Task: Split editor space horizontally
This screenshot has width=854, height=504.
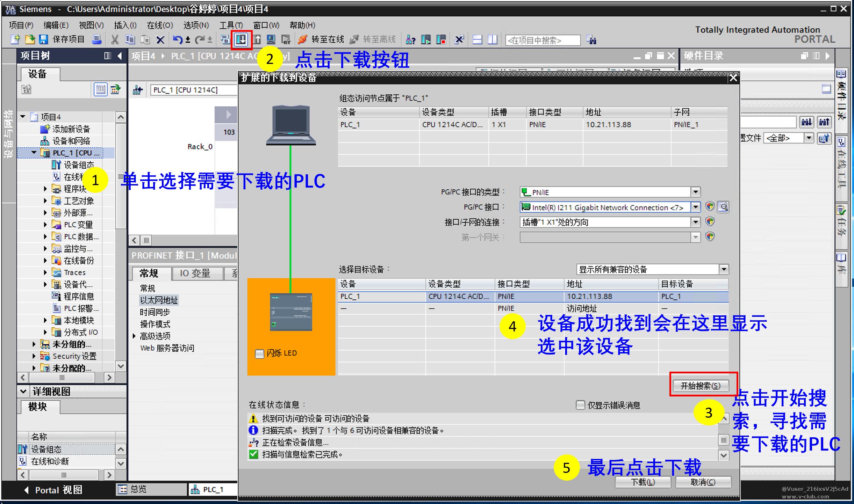Action: coord(477,39)
